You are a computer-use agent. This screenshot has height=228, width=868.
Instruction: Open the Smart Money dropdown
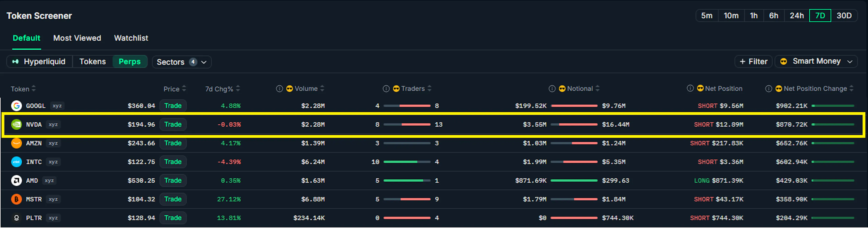816,61
